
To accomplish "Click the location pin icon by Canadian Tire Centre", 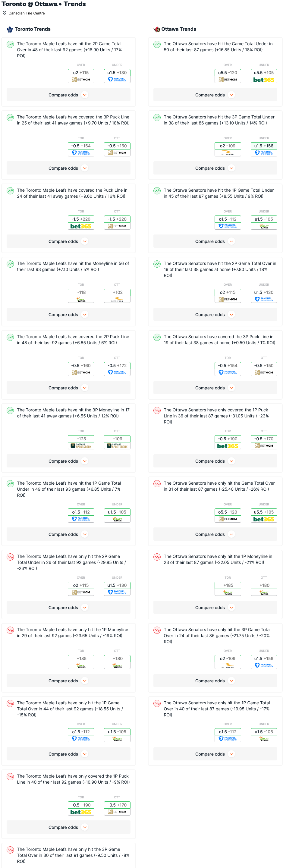I will tap(5, 13).
